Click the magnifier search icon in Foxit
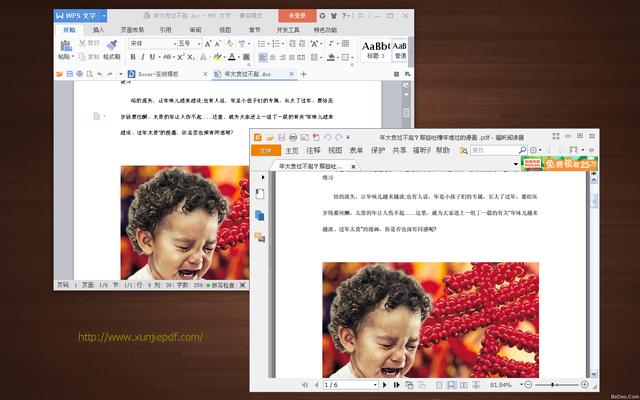The width and height of the screenshot is (640, 400). point(522,151)
